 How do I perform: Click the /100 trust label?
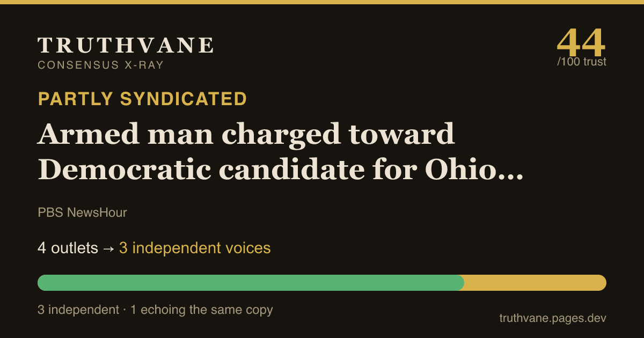(582, 62)
